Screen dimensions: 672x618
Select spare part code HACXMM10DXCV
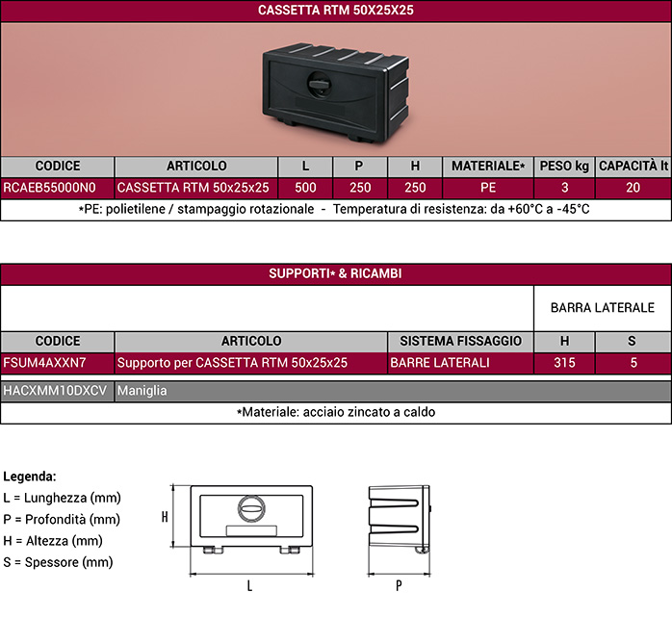tap(55, 391)
